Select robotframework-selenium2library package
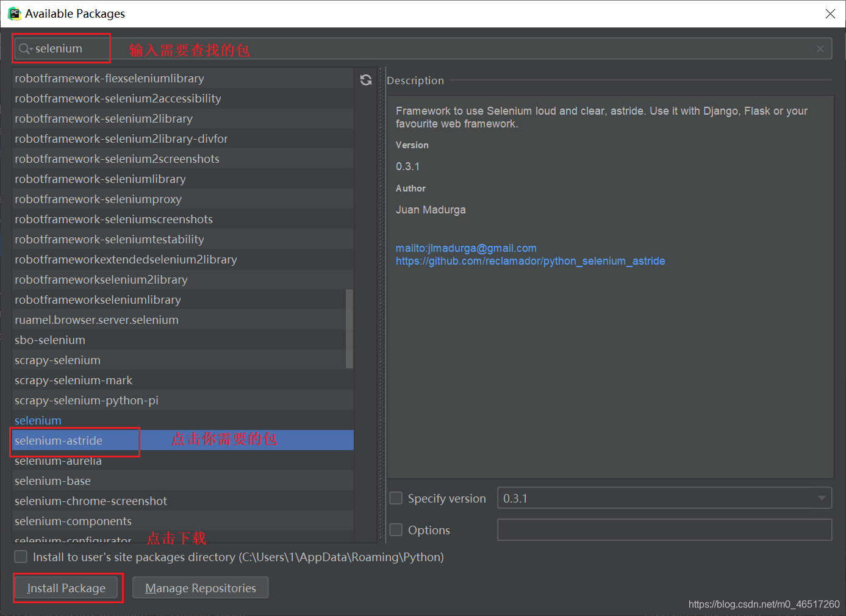 pos(183,118)
